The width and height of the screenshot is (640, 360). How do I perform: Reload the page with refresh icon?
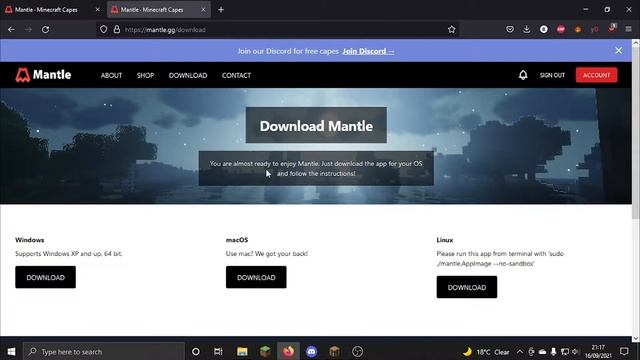[x=45, y=29]
